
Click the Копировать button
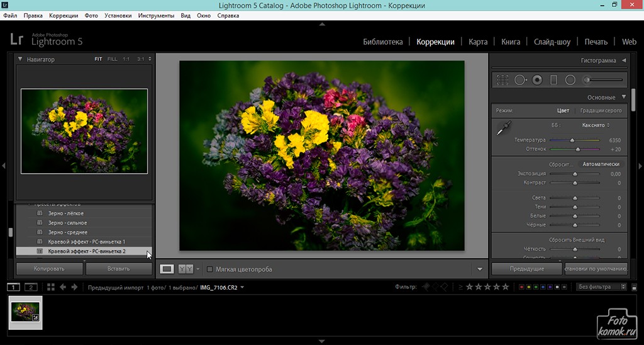(49, 269)
